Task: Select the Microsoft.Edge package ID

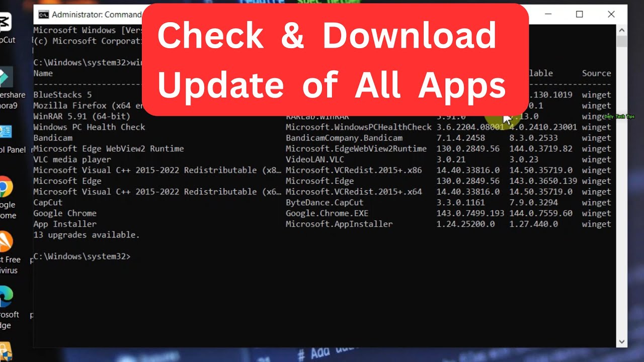Action: [x=320, y=181]
